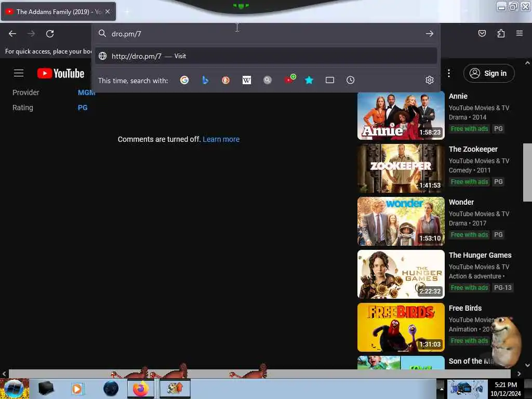Open the media player taskbar icon
Image resolution: width=532 pixels, height=399 pixels.
tap(77, 389)
